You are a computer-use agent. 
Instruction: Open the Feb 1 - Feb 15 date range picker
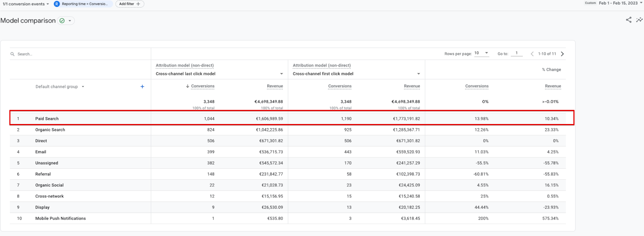point(620,3)
